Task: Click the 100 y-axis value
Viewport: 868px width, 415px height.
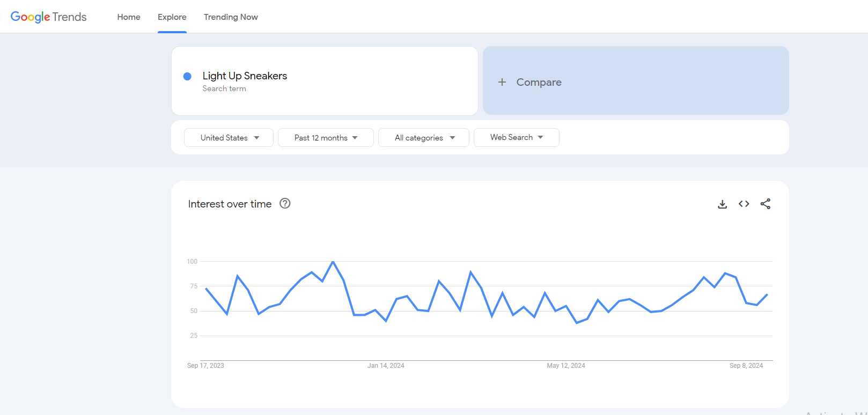Action: 192,262
